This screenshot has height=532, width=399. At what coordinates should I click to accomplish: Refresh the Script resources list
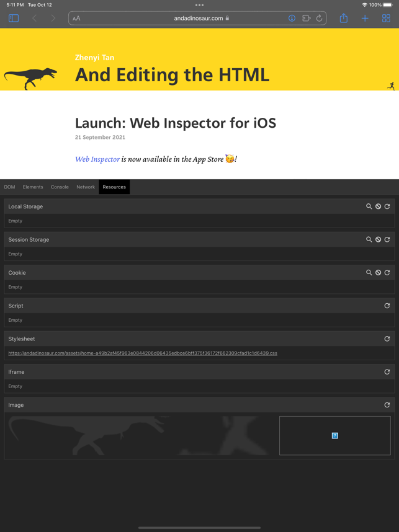coord(387,306)
